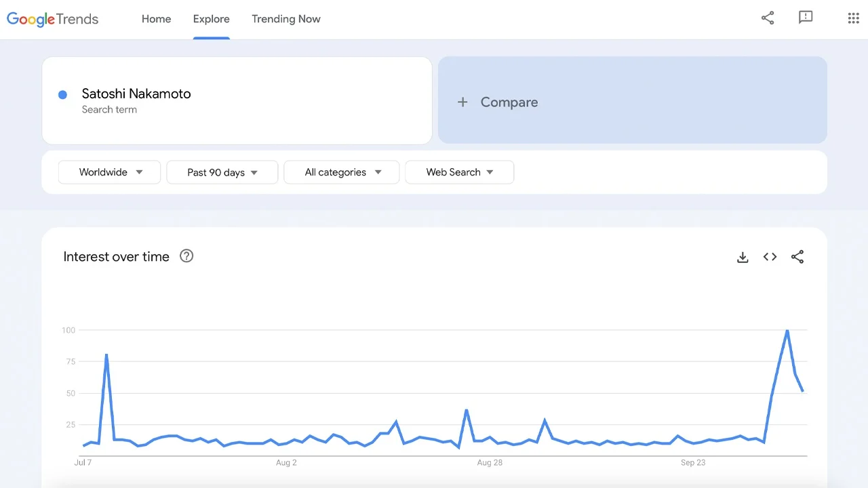
Task: Edit the Satoshi Nakamoto search term
Action: point(136,94)
